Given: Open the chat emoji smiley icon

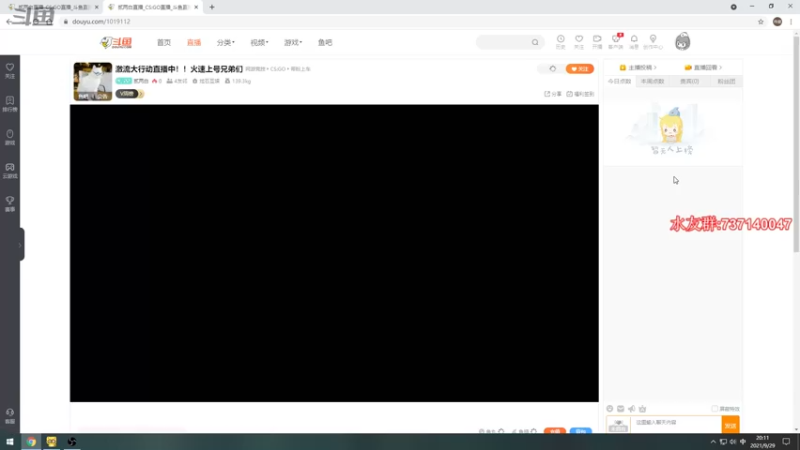Looking at the screenshot, I should 610,409.
